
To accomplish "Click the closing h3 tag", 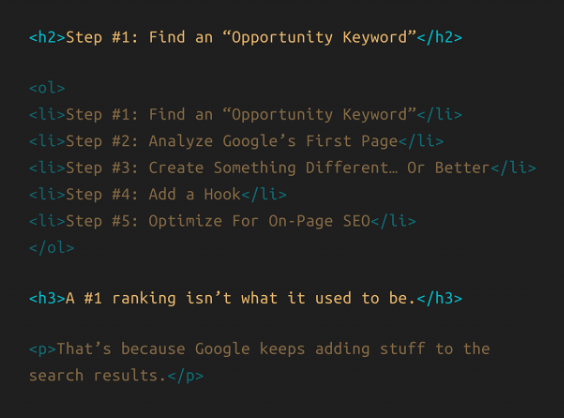I will coord(440,299).
